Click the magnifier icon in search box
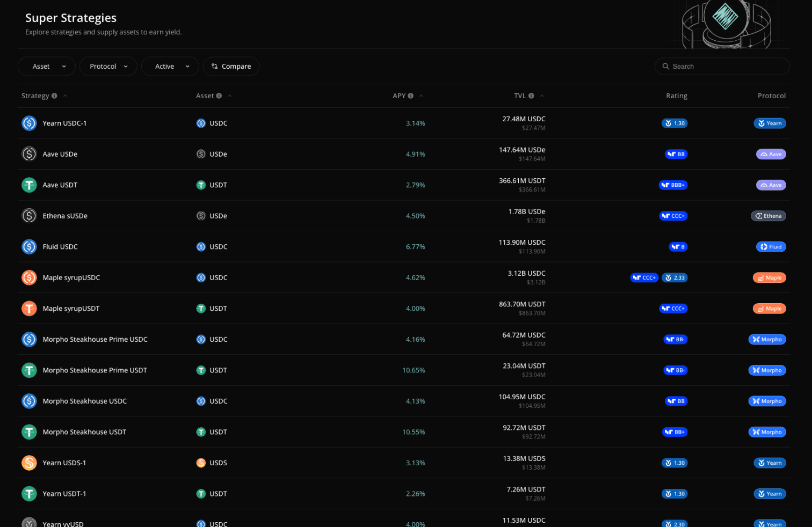 [666, 67]
